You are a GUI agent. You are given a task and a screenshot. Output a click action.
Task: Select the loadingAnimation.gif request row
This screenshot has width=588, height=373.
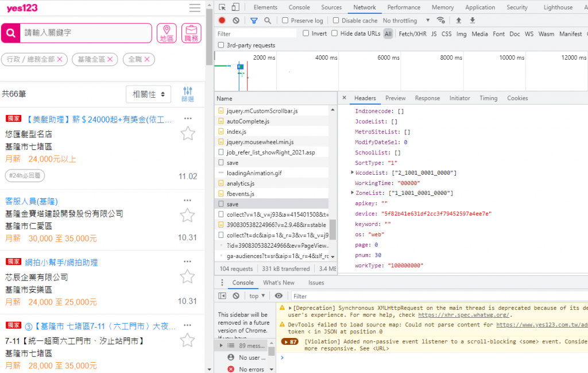click(x=272, y=173)
